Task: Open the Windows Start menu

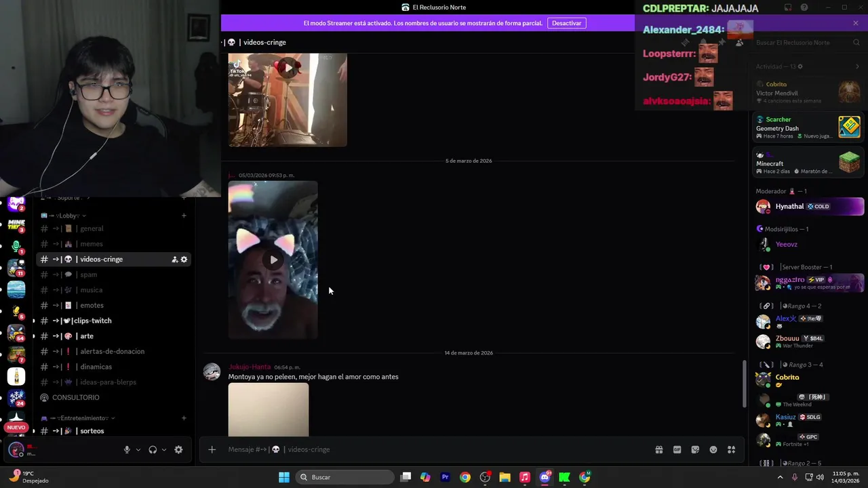Action: (284, 477)
